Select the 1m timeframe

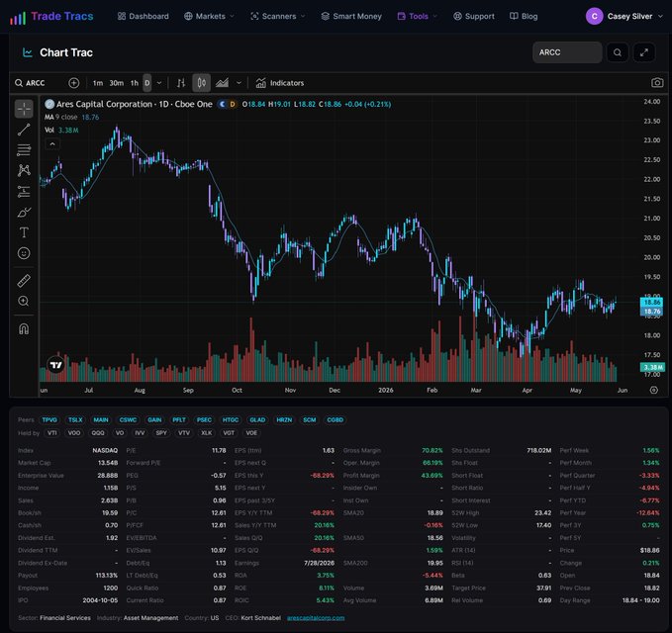pyautogui.click(x=98, y=83)
